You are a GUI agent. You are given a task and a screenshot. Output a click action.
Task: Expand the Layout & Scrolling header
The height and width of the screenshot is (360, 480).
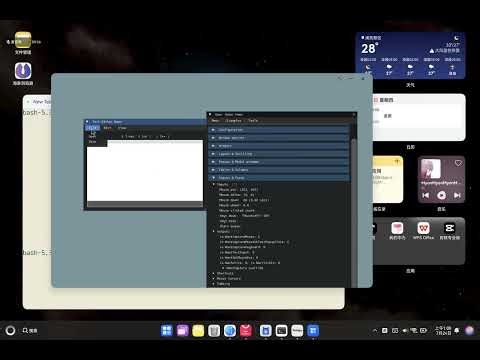pyautogui.click(x=279, y=154)
